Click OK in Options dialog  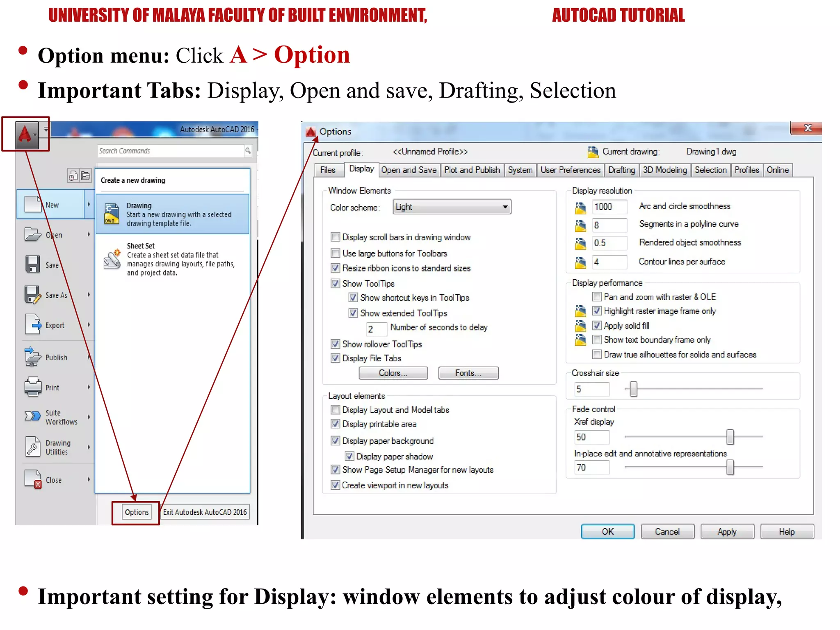pyautogui.click(x=607, y=532)
